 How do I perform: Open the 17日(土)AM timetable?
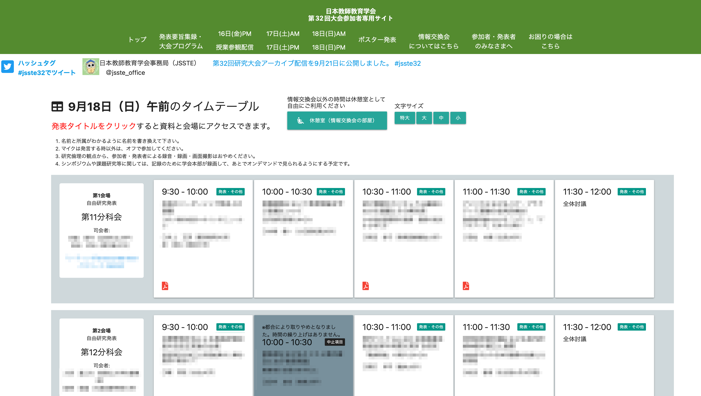pyautogui.click(x=283, y=34)
